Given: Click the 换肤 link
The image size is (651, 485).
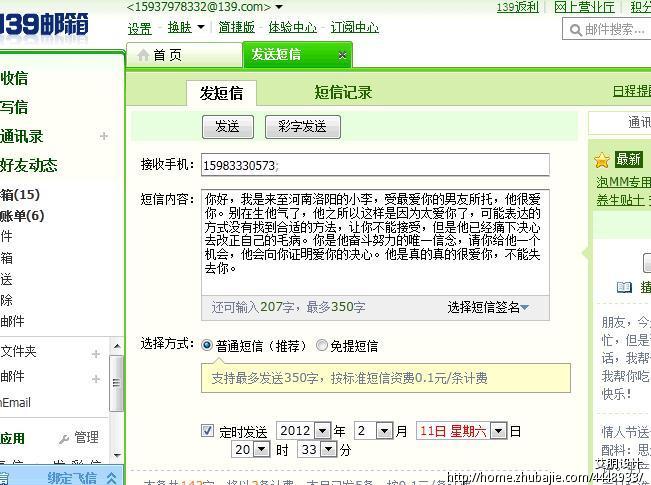Looking at the screenshot, I should coord(179,27).
